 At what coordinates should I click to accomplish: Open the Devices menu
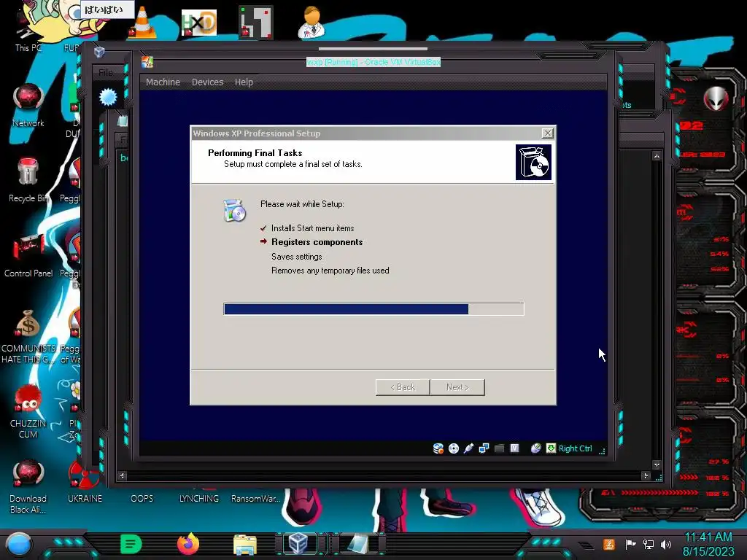[207, 82]
